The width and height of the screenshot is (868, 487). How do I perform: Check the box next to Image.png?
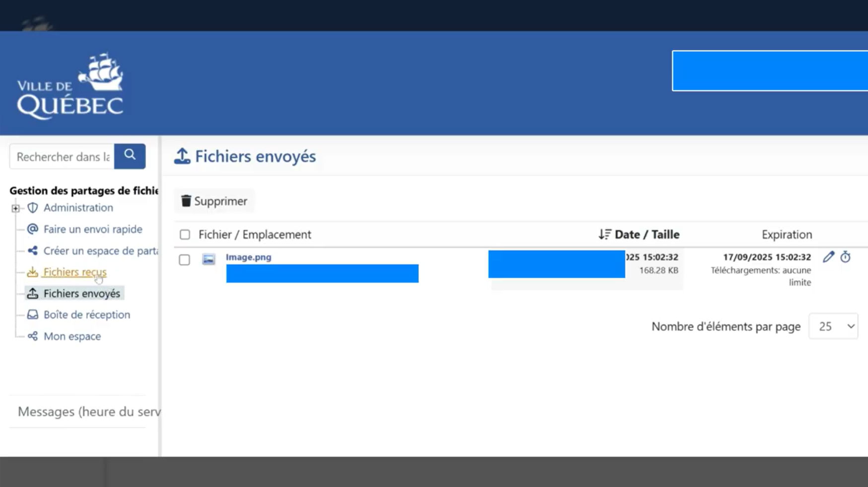pos(185,260)
